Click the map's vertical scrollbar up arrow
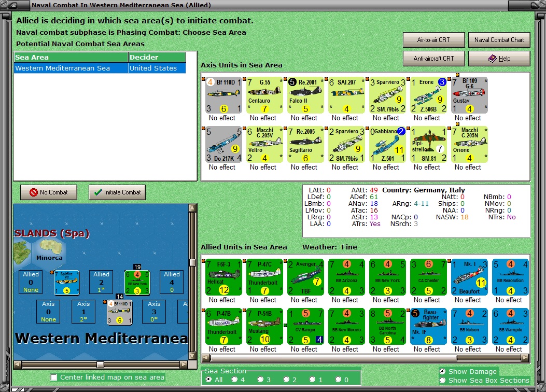The width and height of the screenshot is (546, 392). (x=192, y=208)
